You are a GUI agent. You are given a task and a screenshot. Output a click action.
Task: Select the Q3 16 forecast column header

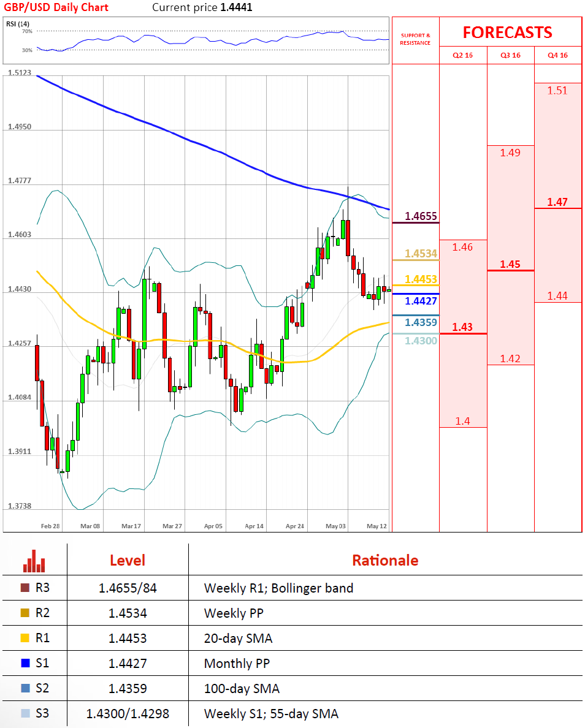pyautogui.click(x=510, y=55)
